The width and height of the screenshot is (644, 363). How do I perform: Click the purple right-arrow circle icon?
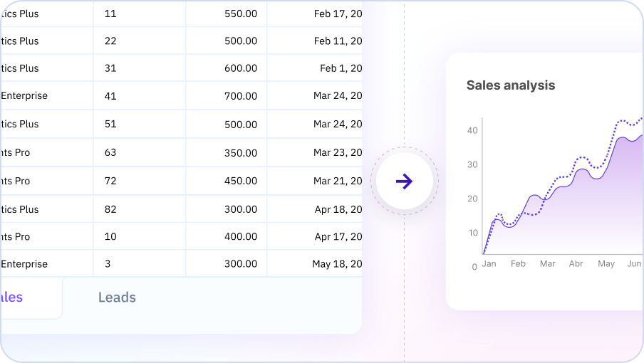pyautogui.click(x=405, y=181)
